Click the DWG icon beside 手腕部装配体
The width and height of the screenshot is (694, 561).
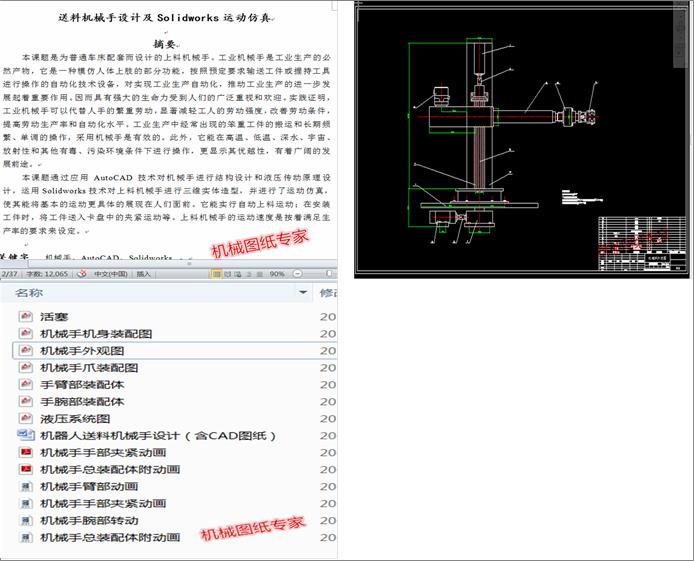point(26,401)
